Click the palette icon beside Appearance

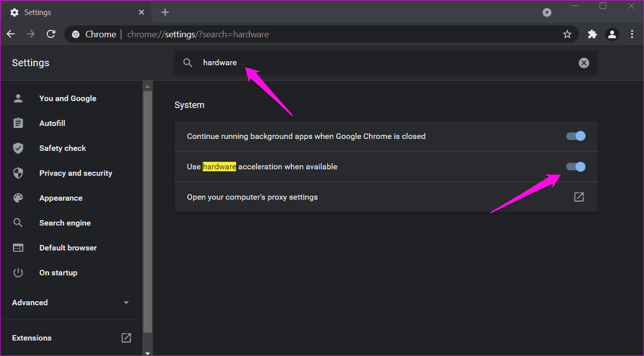point(18,198)
